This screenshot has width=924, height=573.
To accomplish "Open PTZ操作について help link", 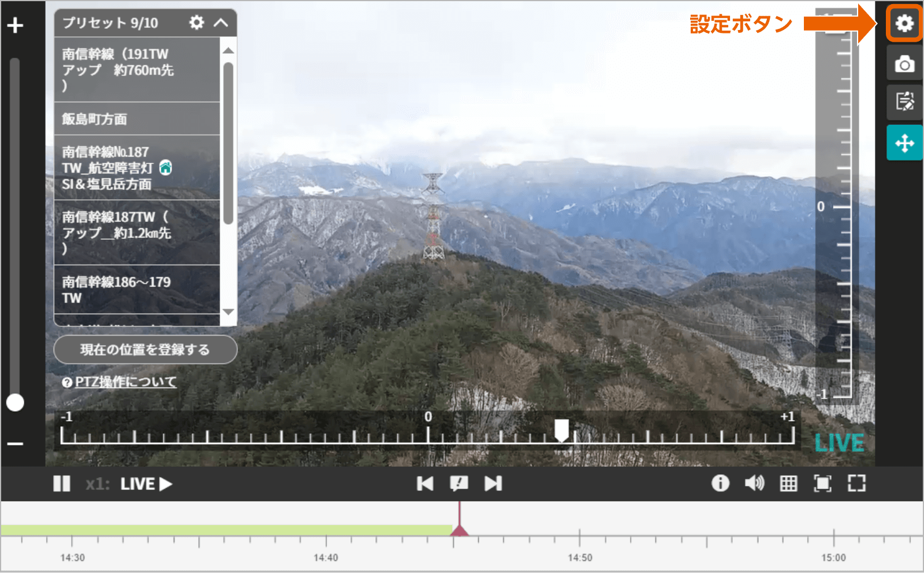I will coord(125,382).
